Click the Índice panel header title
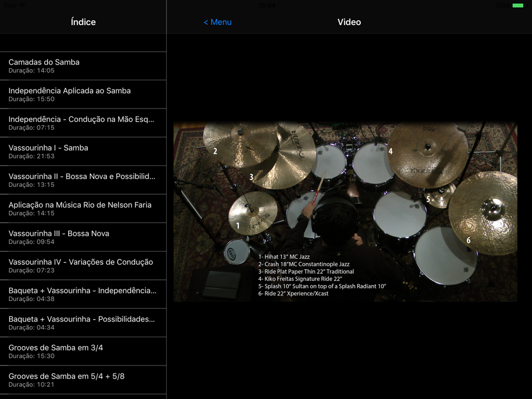 [83, 22]
